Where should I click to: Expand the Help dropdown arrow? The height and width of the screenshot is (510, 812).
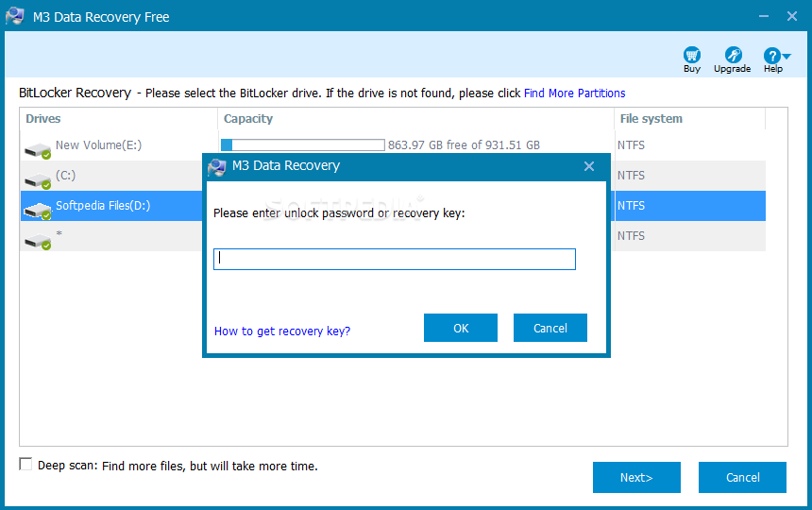(787, 56)
